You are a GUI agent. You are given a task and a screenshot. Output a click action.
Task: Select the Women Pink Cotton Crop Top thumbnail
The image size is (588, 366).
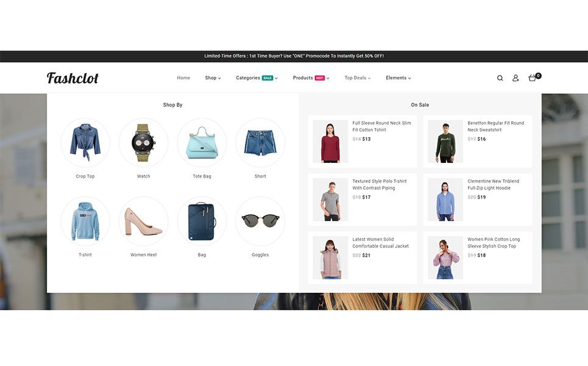click(x=445, y=257)
